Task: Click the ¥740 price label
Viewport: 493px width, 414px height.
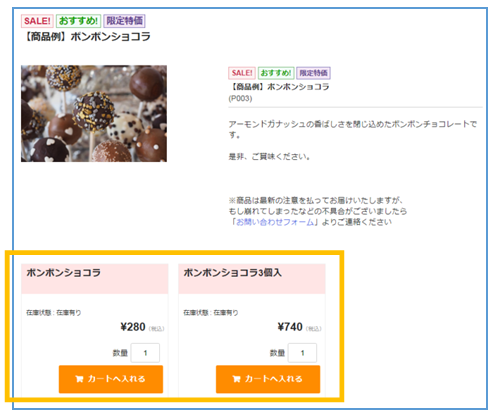Action: [290, 327]
